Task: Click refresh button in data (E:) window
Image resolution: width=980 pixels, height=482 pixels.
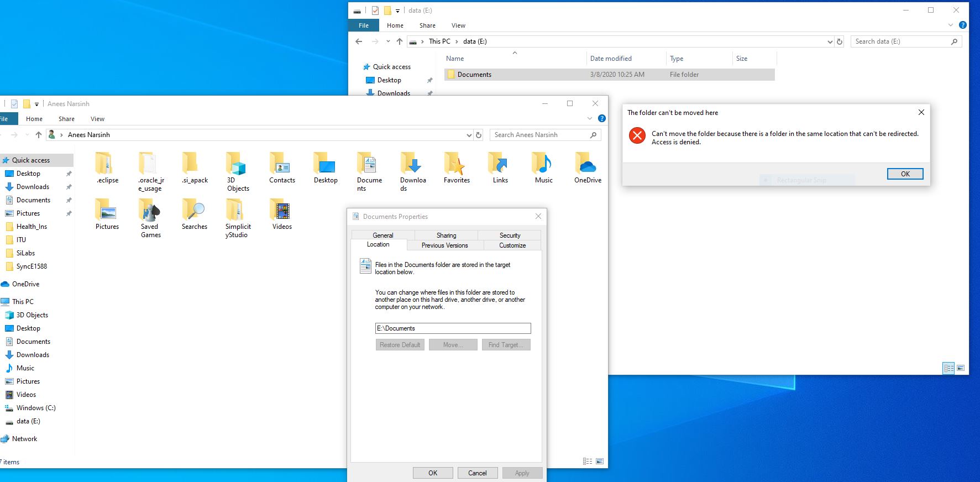Action: tap(840, 41)
